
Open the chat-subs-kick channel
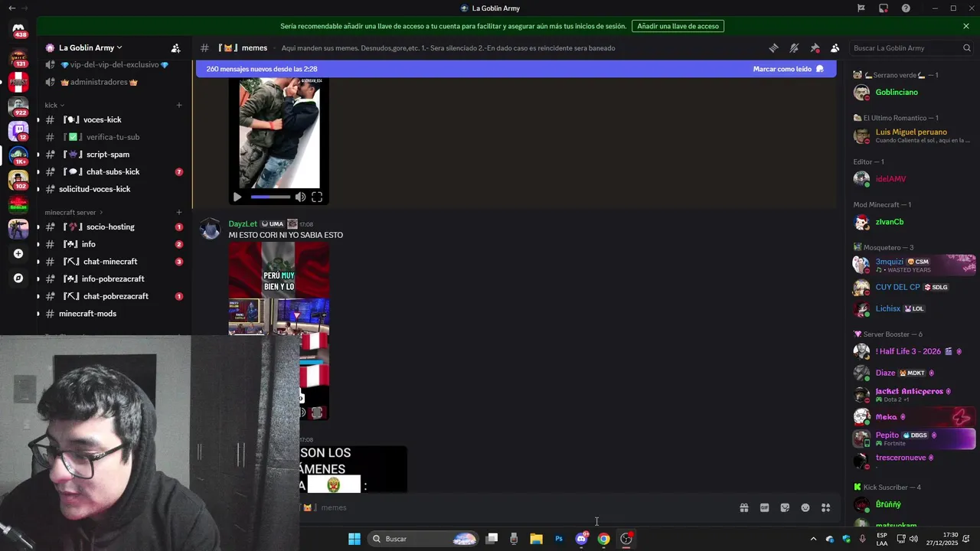click(113, 171)
